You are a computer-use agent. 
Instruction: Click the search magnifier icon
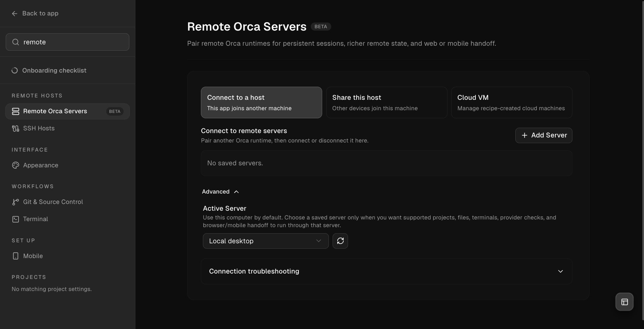click(x=15, y=42)
